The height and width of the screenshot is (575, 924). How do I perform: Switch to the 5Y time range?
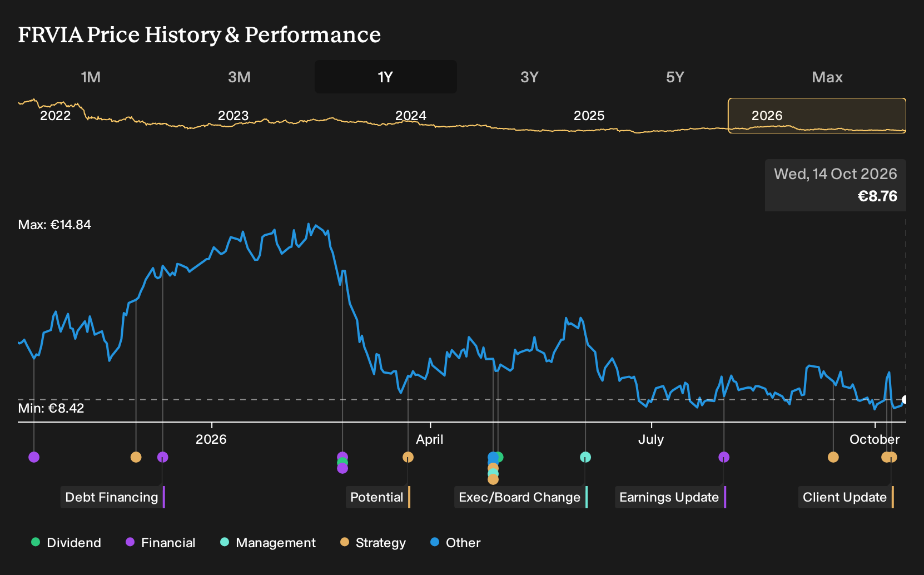(x=675, y=77)
